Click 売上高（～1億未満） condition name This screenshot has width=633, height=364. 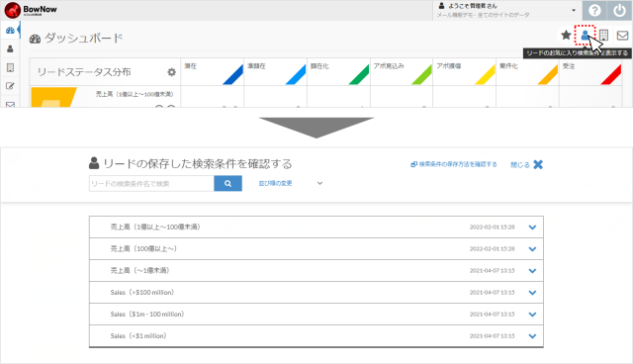pos(140,270)
